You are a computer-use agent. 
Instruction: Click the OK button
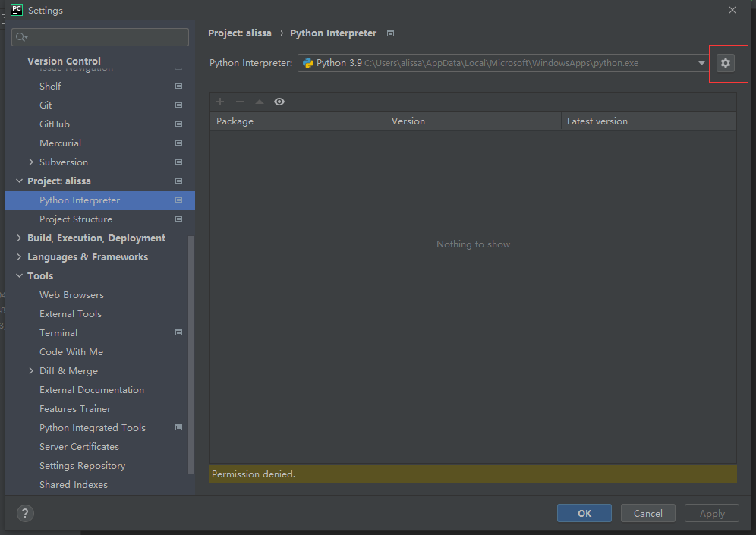(x=584, y=513)
